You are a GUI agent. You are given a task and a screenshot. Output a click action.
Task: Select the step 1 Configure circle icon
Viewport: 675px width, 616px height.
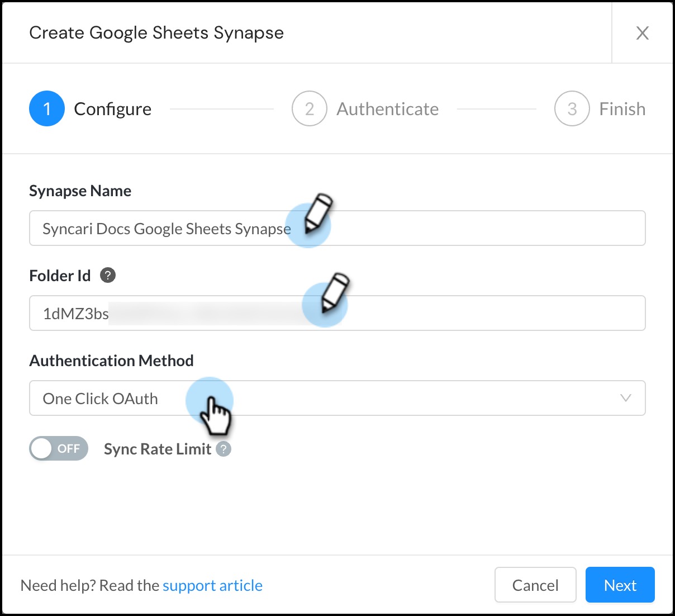[x=47, y=108]
